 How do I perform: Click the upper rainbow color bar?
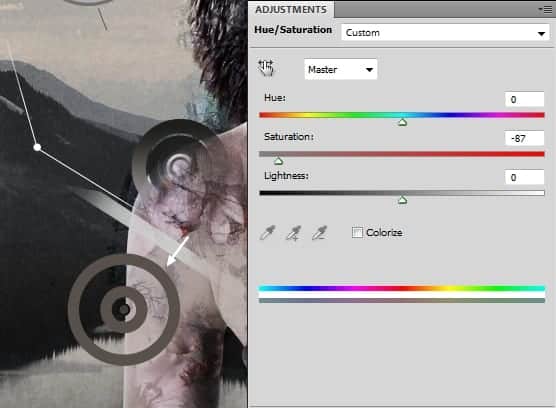pyautogui.click(x=402, y=288)
